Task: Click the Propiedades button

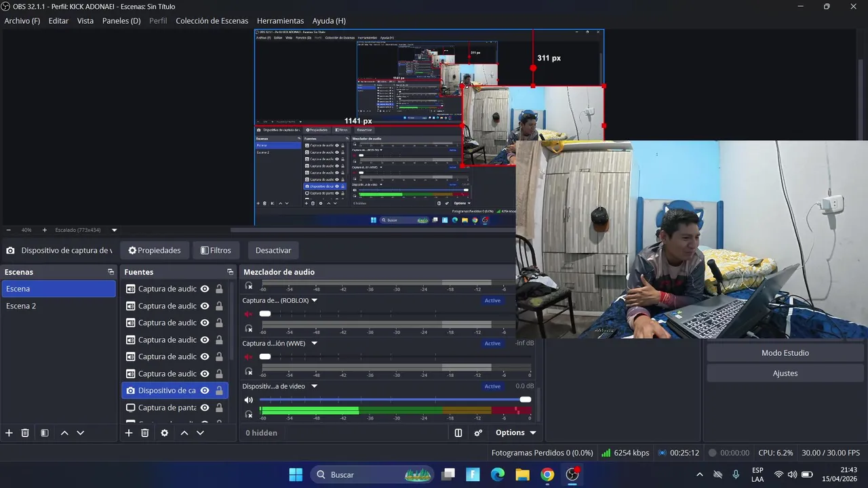Action: point(155,250)
